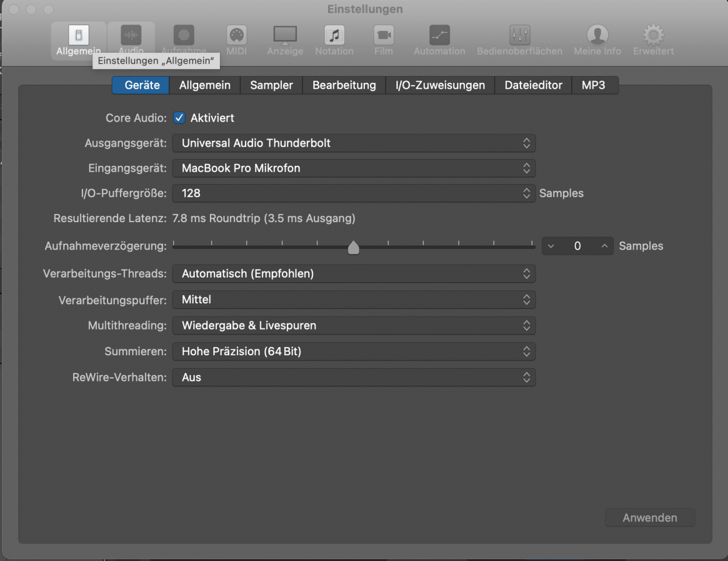Open the Eingangsgerät dropdown
The image size is (728, 561).
click(x=354, y=168)
